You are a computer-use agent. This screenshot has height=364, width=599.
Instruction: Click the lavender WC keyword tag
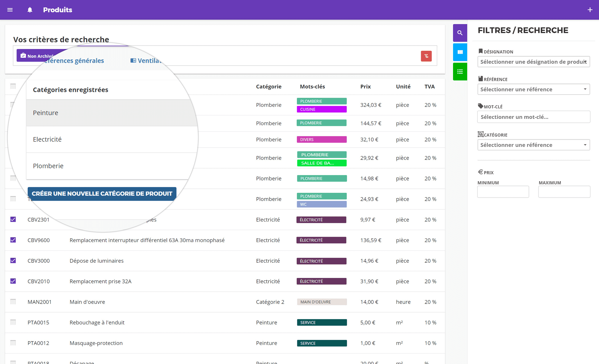(322, 204)
